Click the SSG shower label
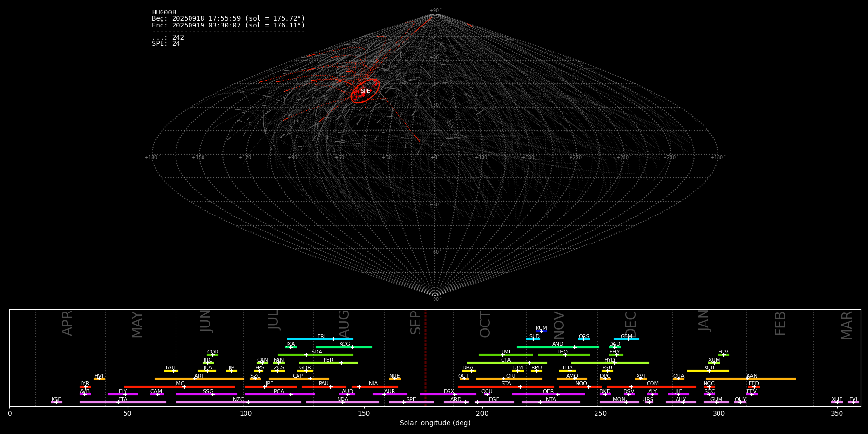The image size is (868, 434). 208,392
